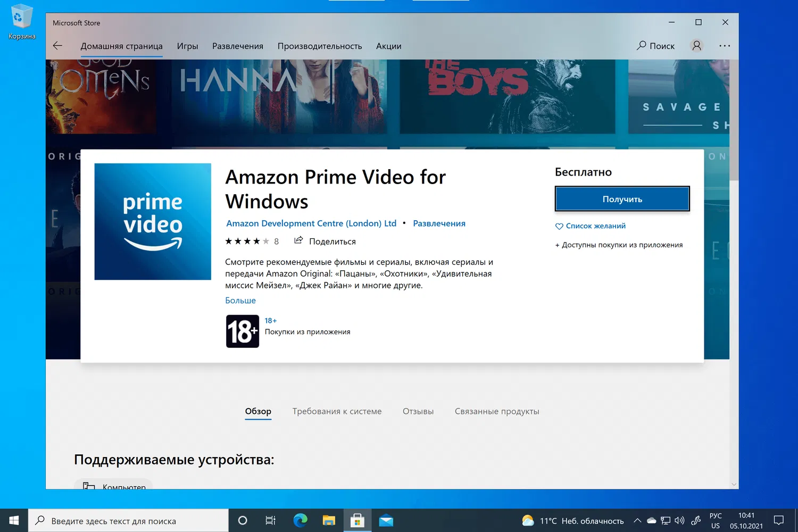Click the Good Omens banner poster

(x=101, y=96)
